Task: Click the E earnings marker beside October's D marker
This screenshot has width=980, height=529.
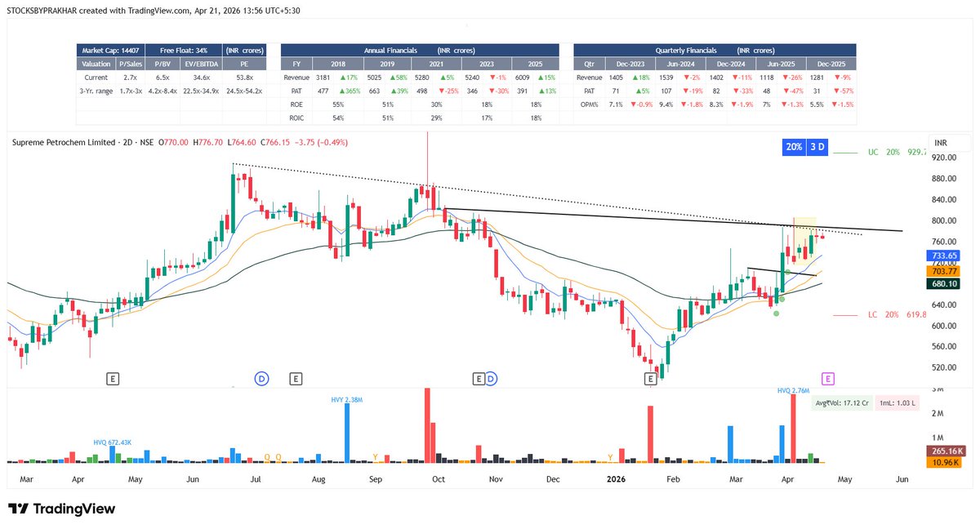Action: pyautogui.click(x=479, y=378)
